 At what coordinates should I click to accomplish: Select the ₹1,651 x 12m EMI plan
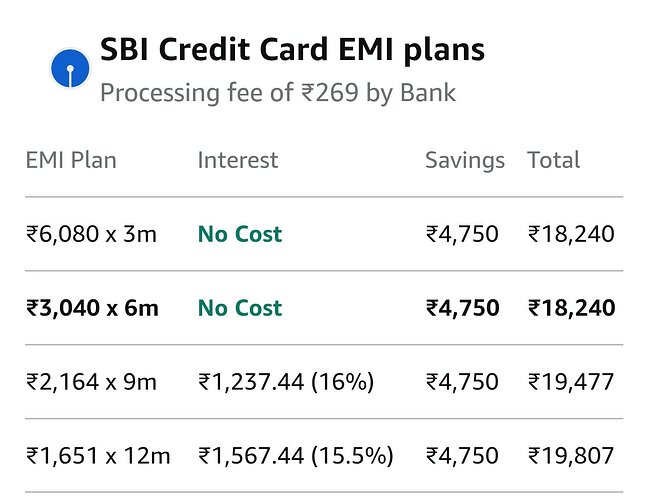[x=98, y=456]
